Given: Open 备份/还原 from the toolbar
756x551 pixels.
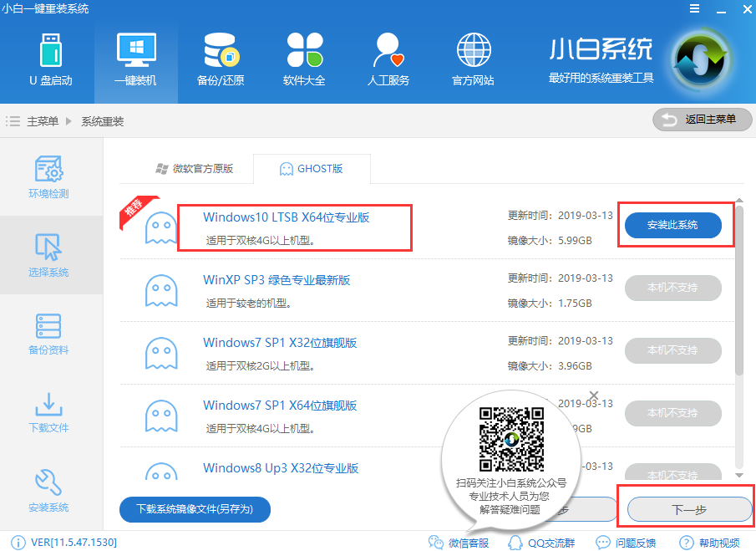Looking at the screenshot, I should click(x=221, y=60).
